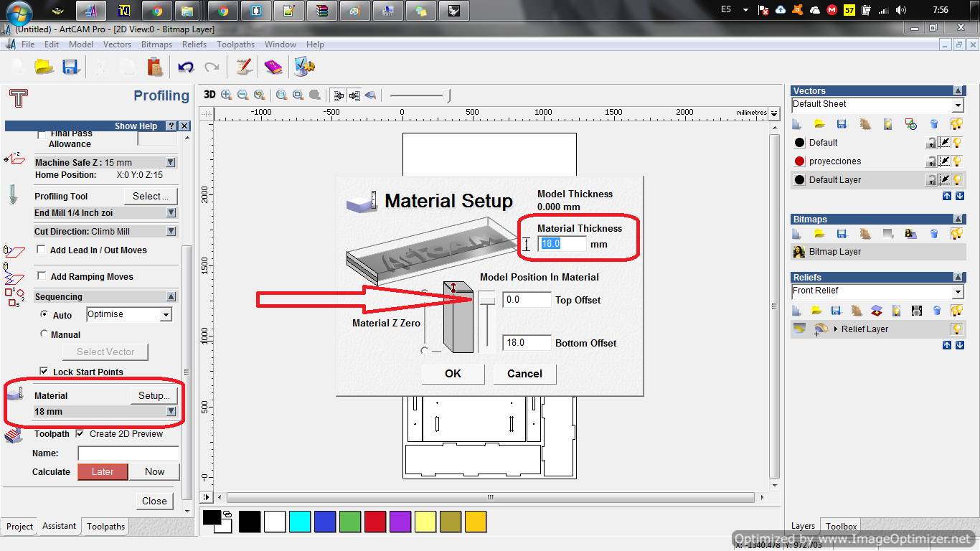The height and width of the screenshot is (551, 980).
Task: Open the Default Sheet dropdown
Action: (x=958, y=105)
